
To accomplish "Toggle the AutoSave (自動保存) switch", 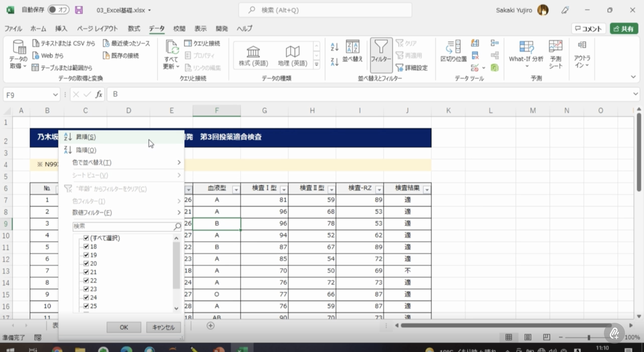I will [58, 10].
